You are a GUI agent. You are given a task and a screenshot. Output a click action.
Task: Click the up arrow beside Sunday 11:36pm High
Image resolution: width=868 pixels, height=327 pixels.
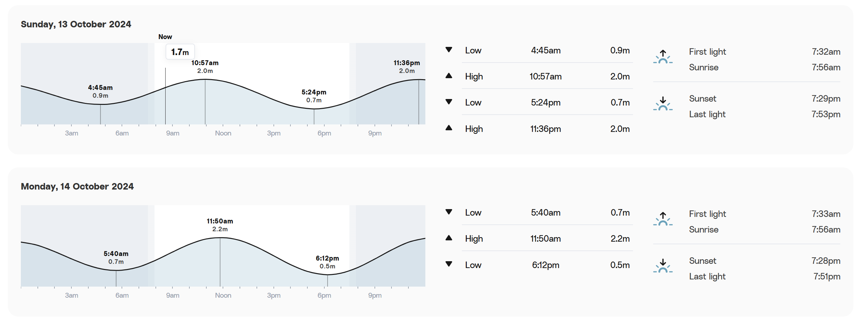[x=449, y=128]
